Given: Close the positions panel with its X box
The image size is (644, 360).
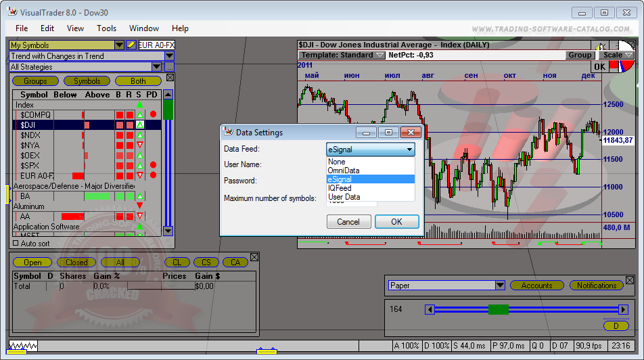Looking at the screenshot, I should 254,257.
